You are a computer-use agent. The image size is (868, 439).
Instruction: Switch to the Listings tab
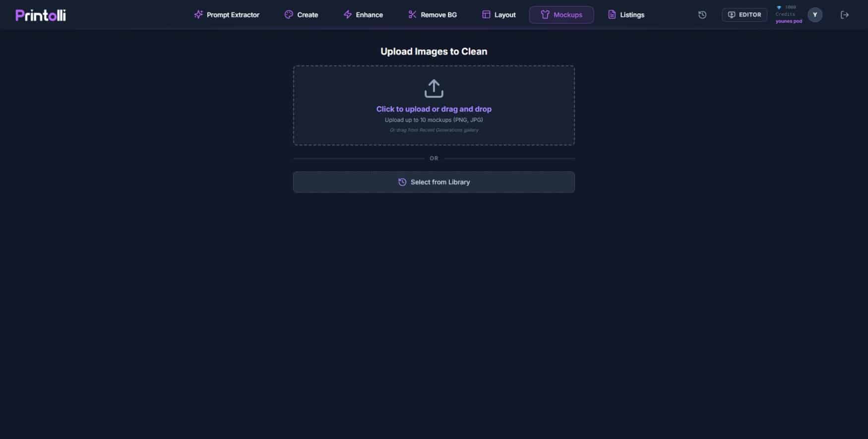[x=626, y=15]
